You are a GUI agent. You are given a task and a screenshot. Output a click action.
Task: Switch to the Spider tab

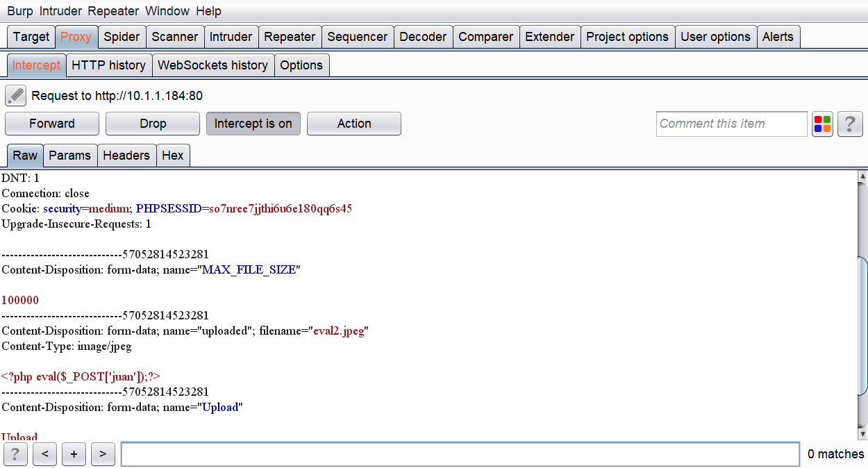122,37
